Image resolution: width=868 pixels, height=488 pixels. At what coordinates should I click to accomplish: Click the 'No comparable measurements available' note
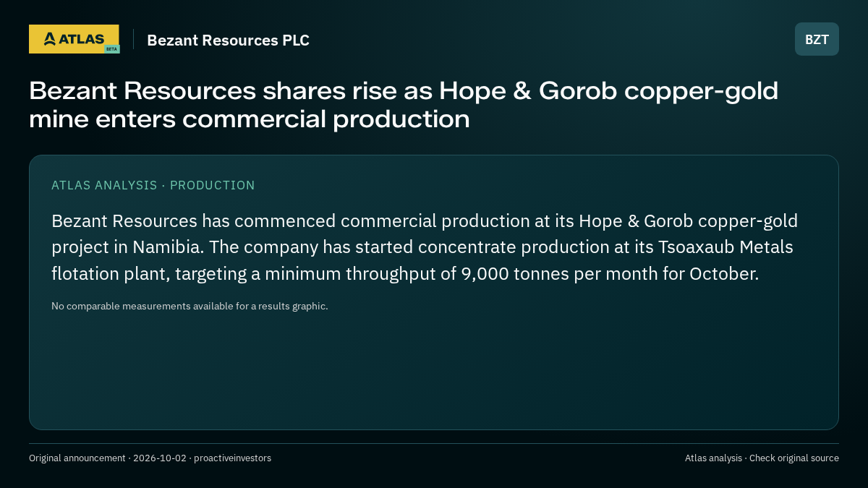click(x=190, y=306)
